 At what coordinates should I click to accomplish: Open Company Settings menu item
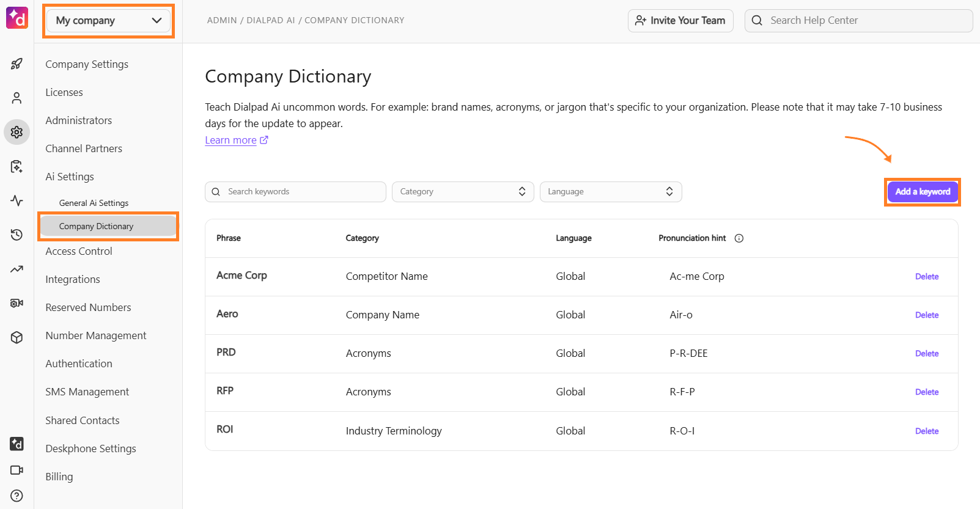(x=87, y=64)
